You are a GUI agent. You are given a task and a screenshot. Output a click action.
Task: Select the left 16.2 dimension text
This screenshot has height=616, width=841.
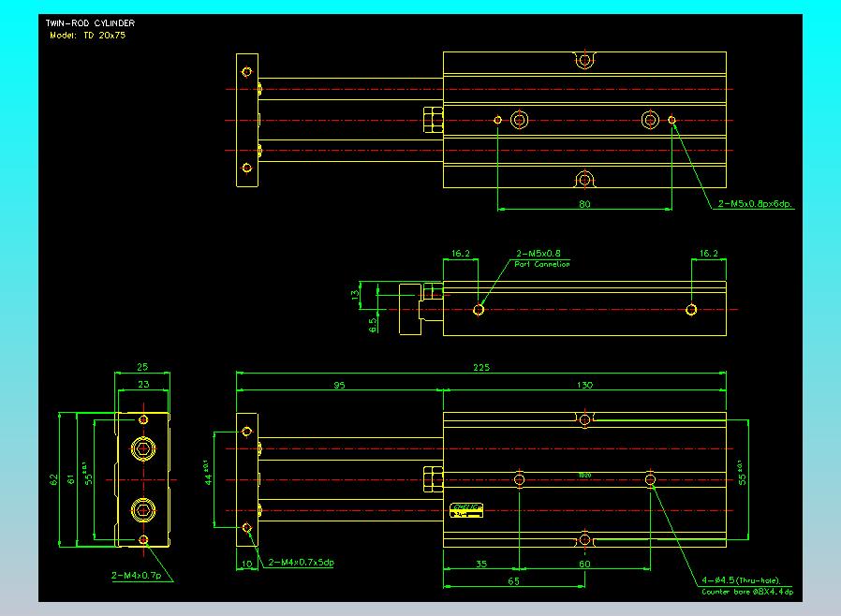coord(461,254)
